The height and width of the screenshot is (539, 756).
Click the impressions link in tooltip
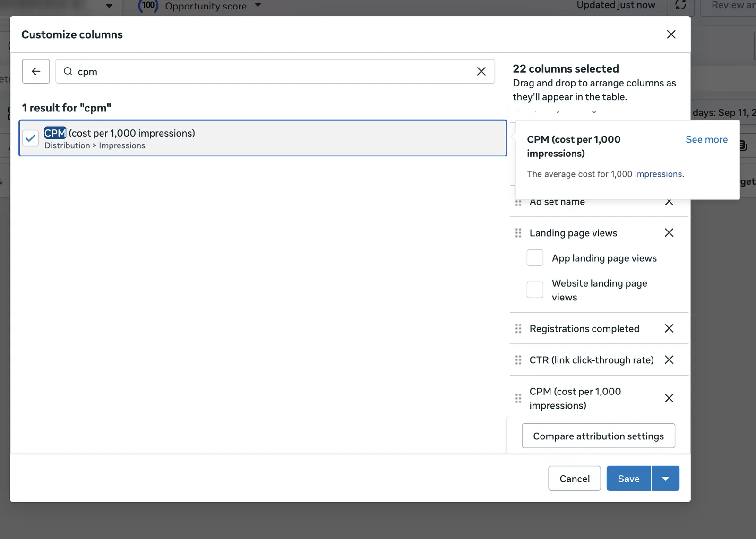(x=658, y=174)
